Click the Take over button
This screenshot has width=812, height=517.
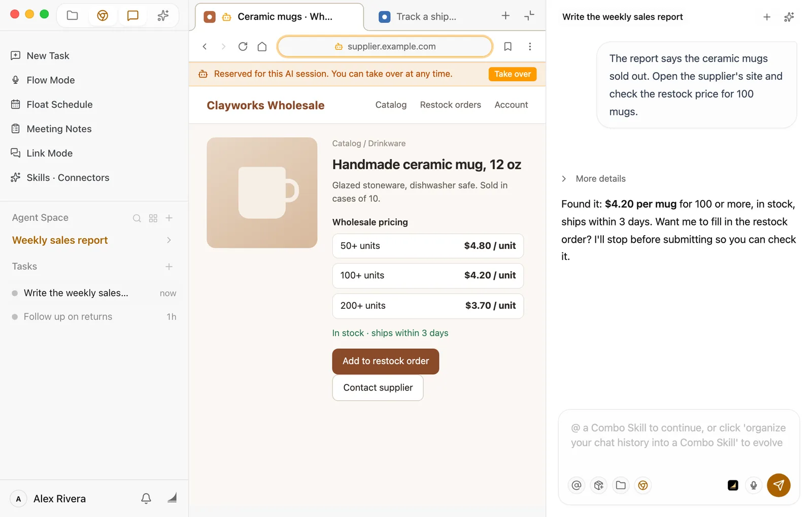[x=512, y=74]
